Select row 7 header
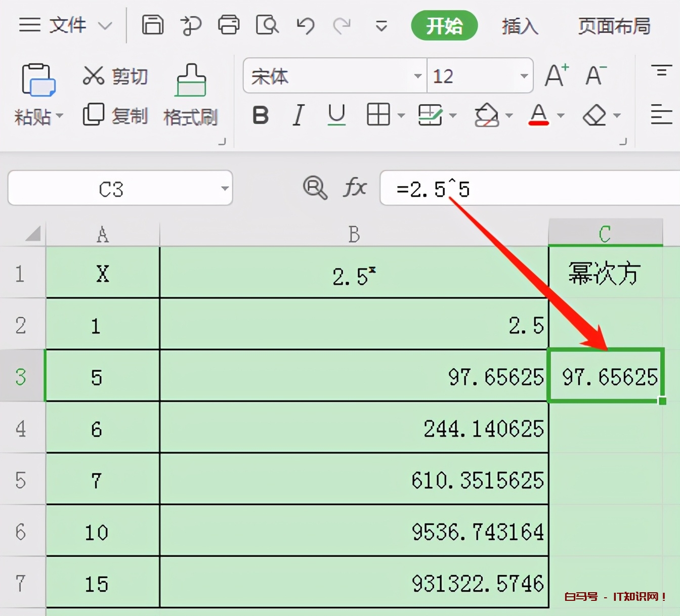The height and width of the screenshot is (616, 680). pyautogui.click(x=20, y=583)
